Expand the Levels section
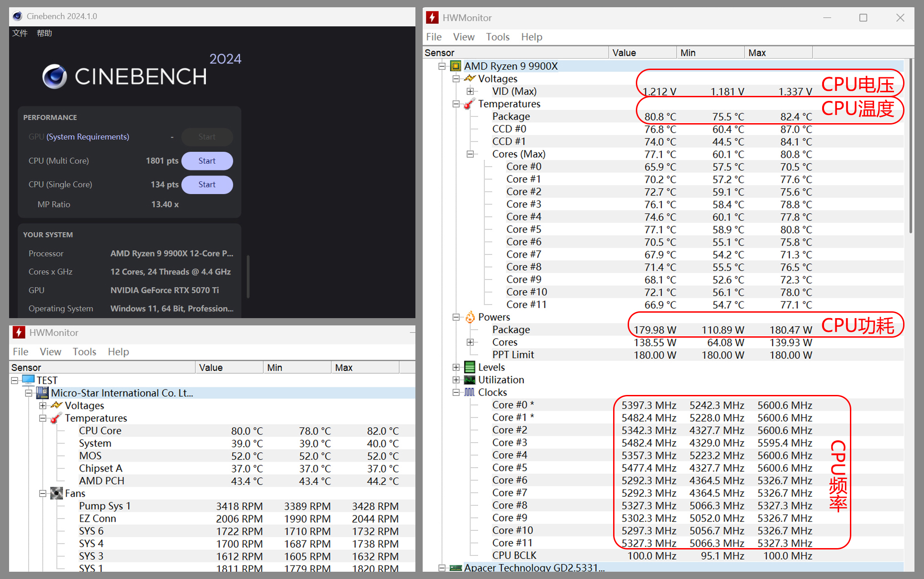Screen dimensions: 924x579 [x=456, y=367]
